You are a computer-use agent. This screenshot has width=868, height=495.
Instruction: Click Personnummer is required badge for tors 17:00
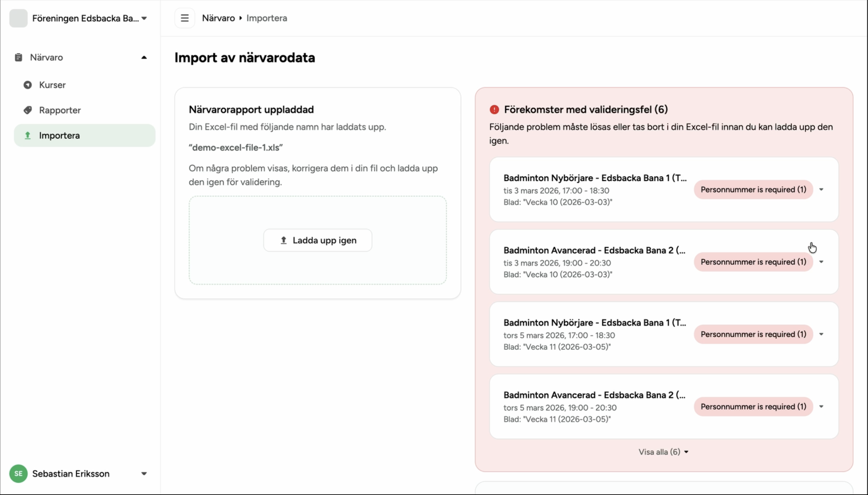(753, 334)
